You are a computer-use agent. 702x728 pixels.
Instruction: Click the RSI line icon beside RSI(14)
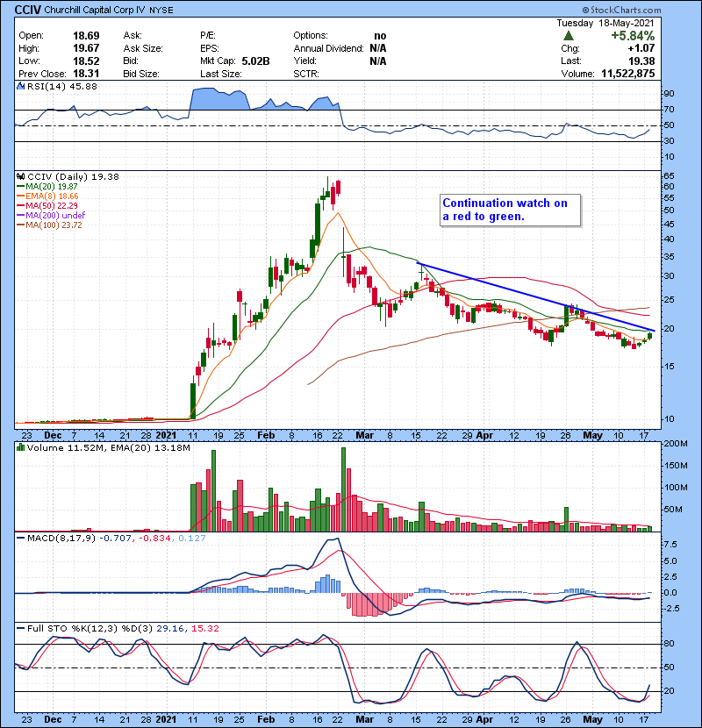pyautogui.click(x=20, y=86)
